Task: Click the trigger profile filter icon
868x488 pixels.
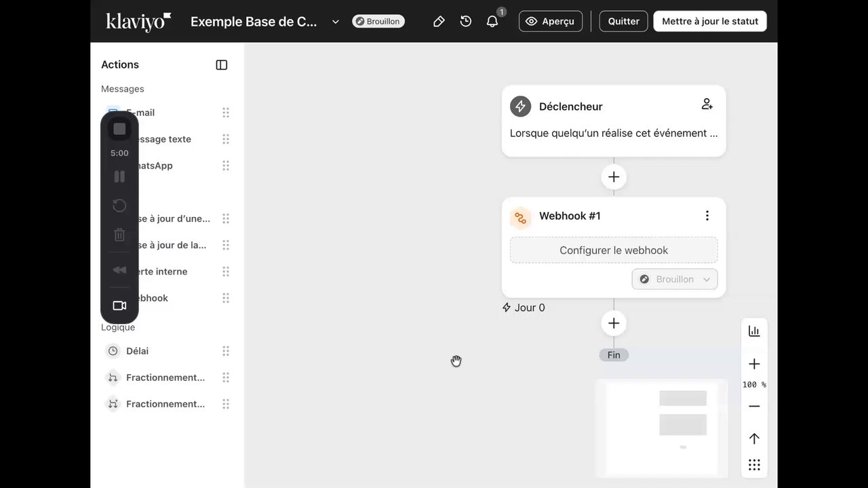Action: (707, 104)
